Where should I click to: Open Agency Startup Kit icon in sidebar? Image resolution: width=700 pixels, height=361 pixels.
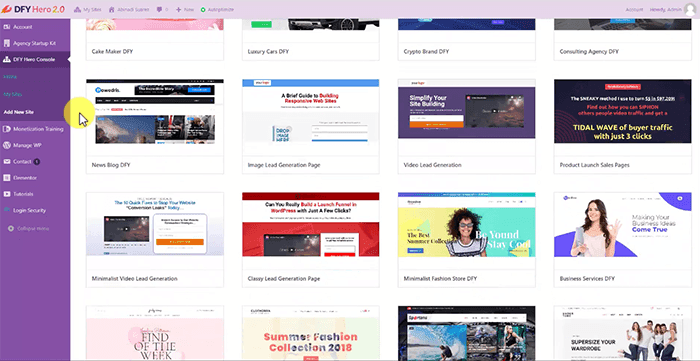[7, 43]
